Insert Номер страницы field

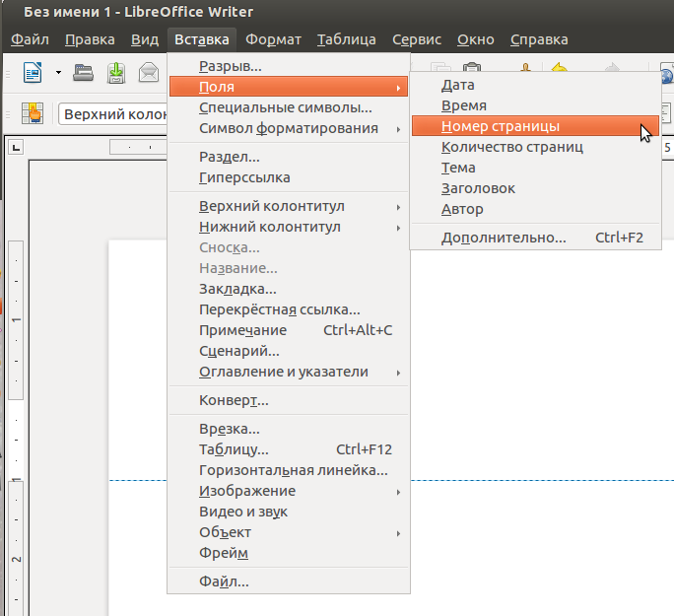[x=535, y=126]
